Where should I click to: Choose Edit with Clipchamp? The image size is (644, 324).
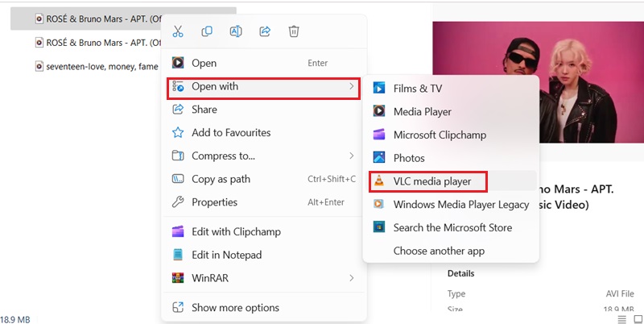click(263, 232)
